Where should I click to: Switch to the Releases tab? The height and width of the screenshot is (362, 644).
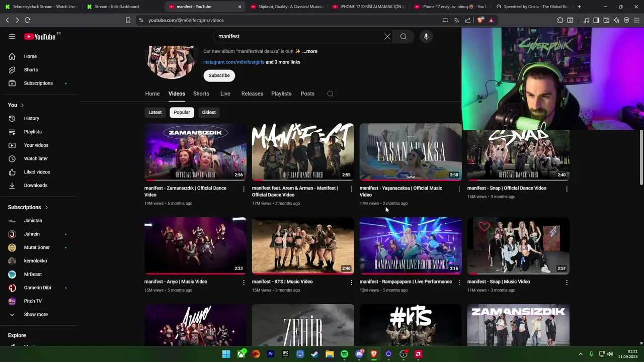252,94
